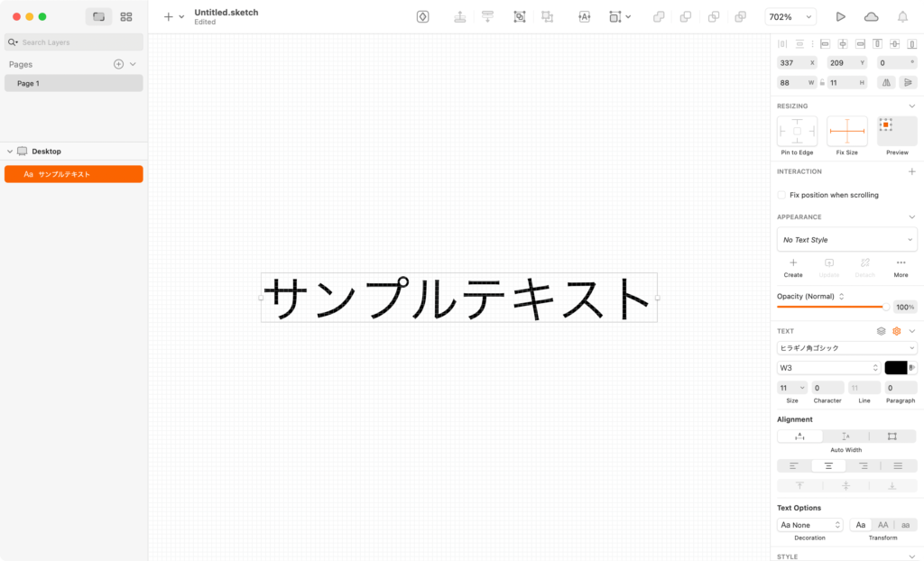Select the サンプルテキスト text layer
The image size is (924, 561).
coord(73,174)
